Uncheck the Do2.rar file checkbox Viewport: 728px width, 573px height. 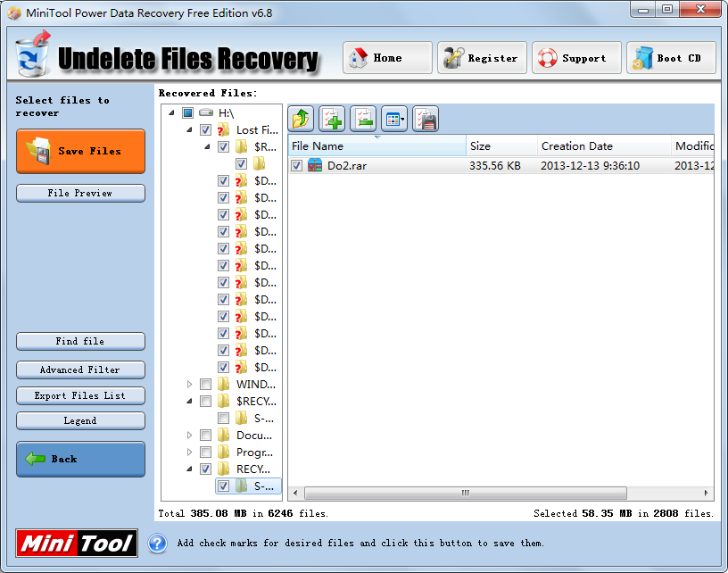click(x=297, y=166)
